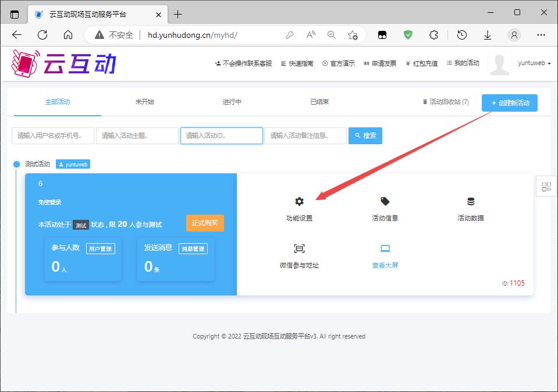
Task: Open browser profile icon
Action: coord(514,35)
